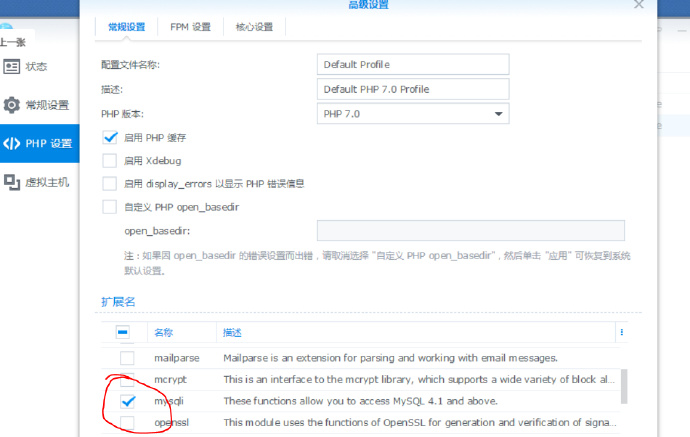Open the column options menu icon
This screenshot has width=690, height=437.
tap(621, 332)
